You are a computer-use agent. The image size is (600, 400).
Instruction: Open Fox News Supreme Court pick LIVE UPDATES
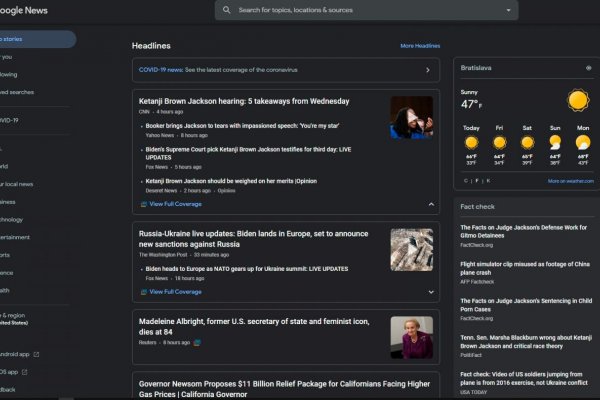(248, 153)
